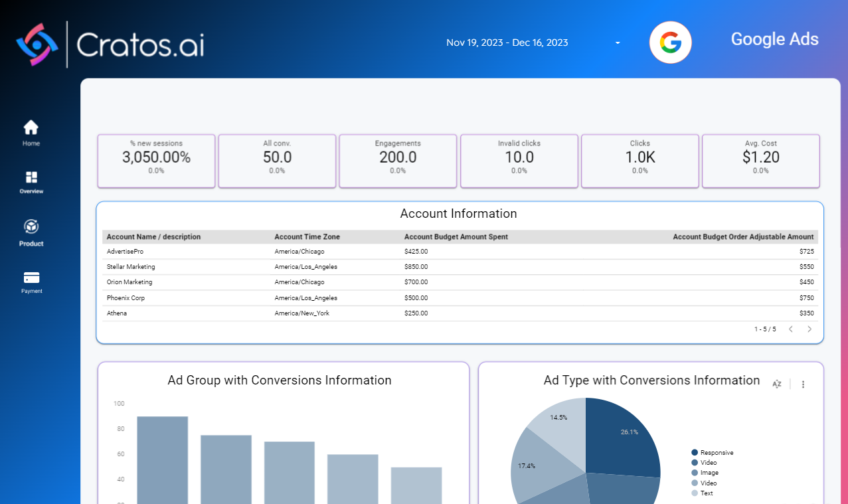The image size is (848, 504).
Task: Sort by Account Budget Order Adjustable Amount
Action: [x=743, y=237]
